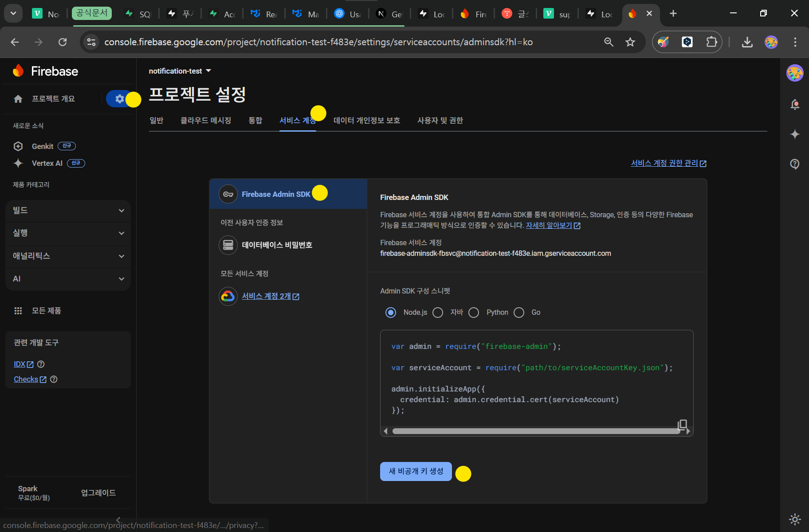Open 자세히 알아보기 link

(553, 226)
